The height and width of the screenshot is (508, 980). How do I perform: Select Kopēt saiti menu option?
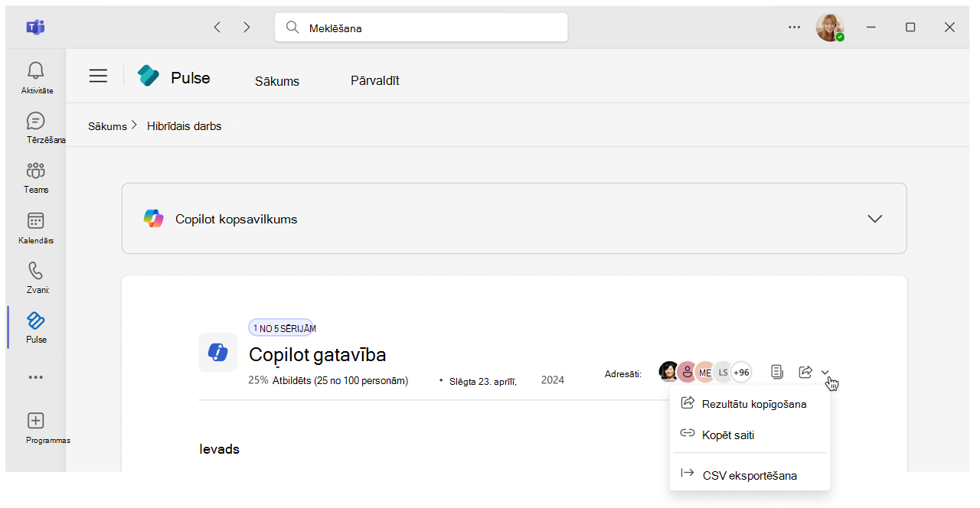[x=727, y=435]
